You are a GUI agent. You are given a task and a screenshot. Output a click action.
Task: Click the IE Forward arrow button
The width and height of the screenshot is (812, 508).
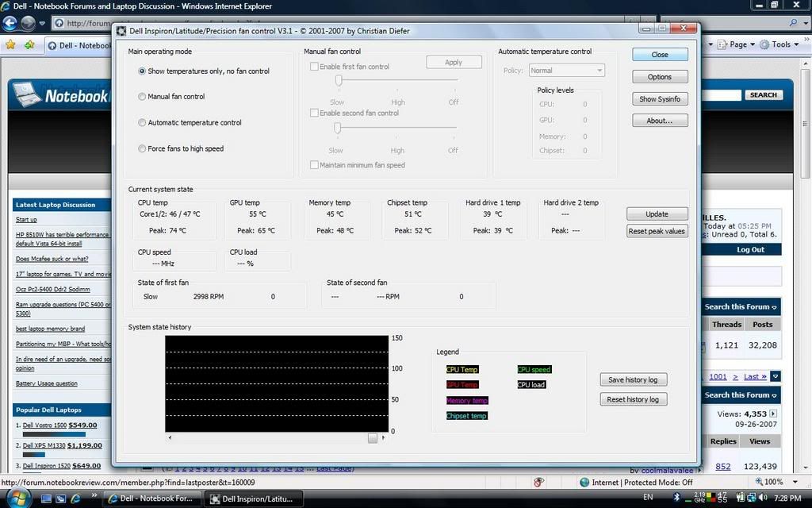coord(28,23)
